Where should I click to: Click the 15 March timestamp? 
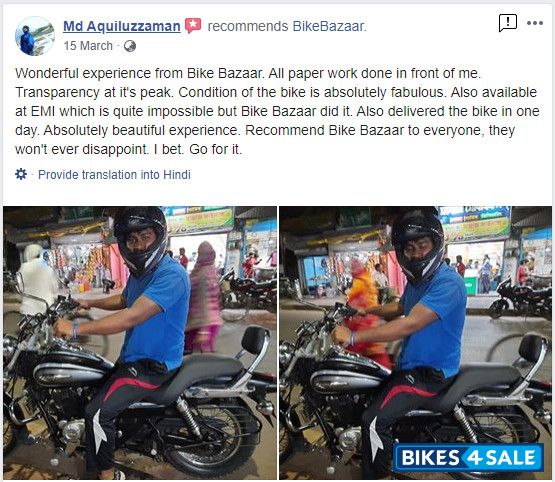click(88, 46)
